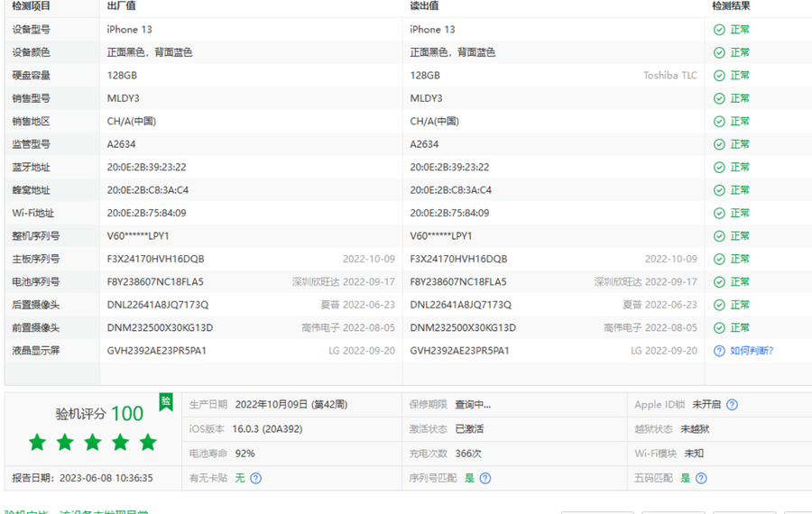Screen dimensions: 812x514
Task: Click report date 2023-06-08 10:36:35
Action: tap(106, 478)
